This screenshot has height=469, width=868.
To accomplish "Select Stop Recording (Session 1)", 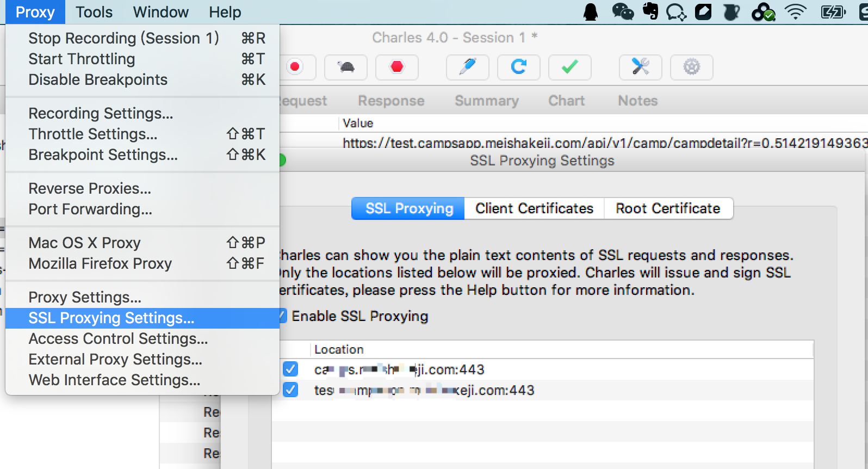I will tap(142, 38).
